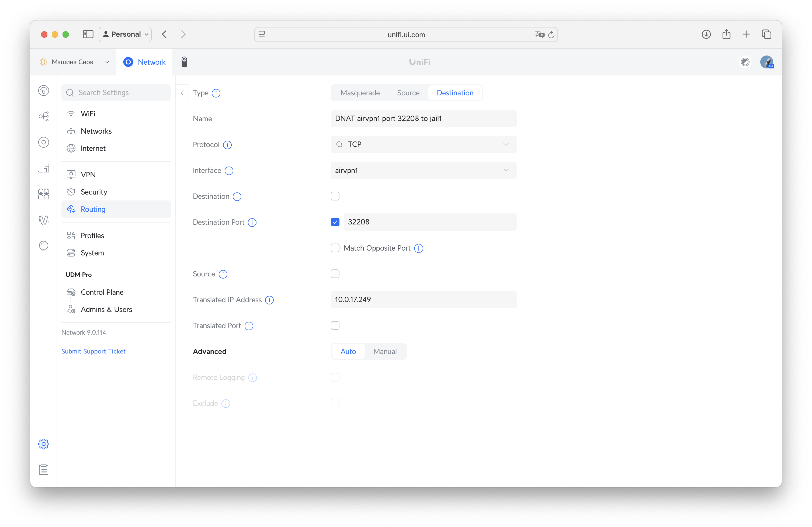Switch NAT type to Masquerade

[360, 92]
